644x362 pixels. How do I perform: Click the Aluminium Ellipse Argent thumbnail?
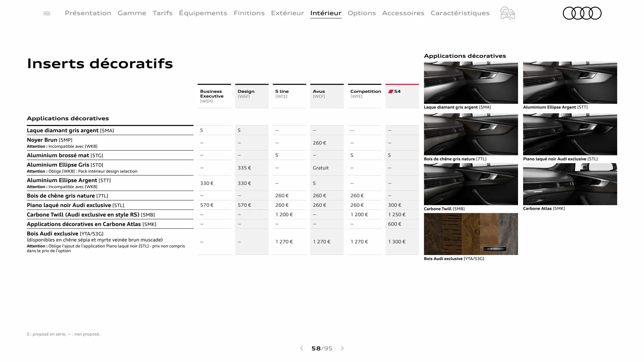[x=570, y=83]
